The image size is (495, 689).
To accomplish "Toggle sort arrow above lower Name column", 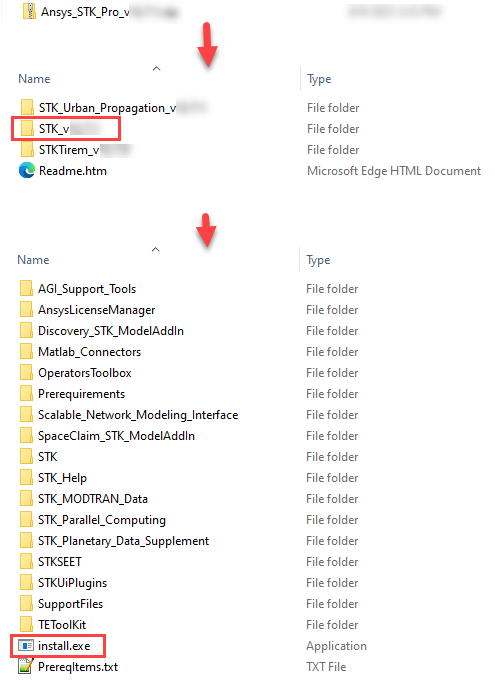I will (155, 249).
